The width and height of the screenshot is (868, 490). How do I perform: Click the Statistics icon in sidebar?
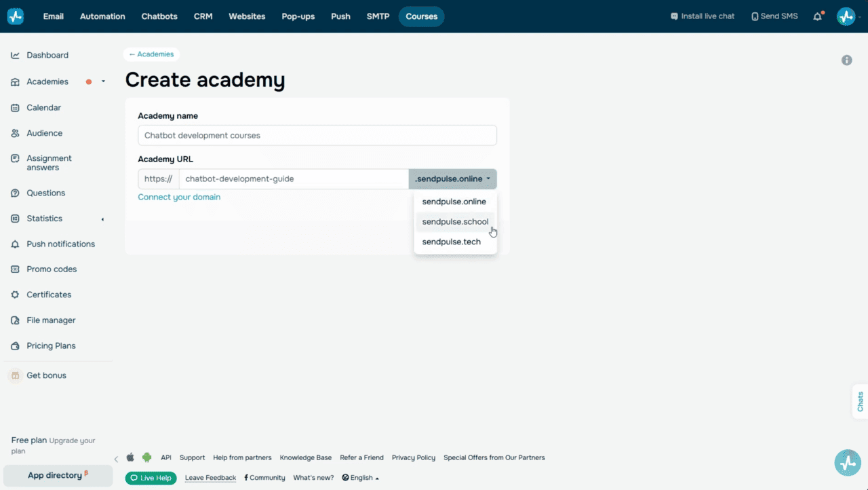click(x=15, y=219)
